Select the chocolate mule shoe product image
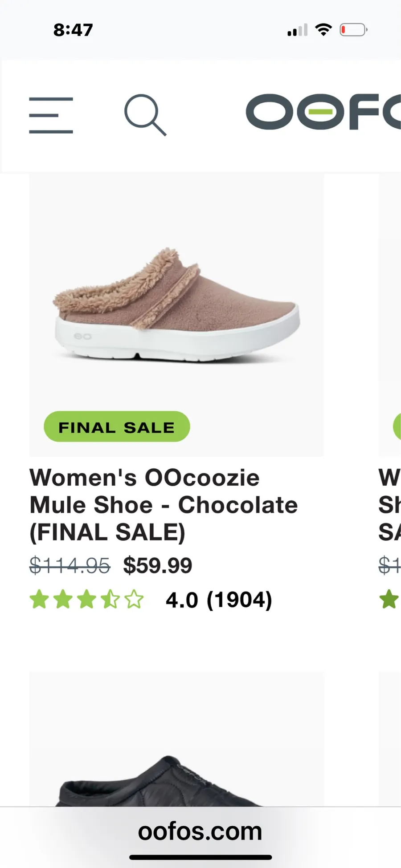401x868 pixels. click(x=176, y=314)
